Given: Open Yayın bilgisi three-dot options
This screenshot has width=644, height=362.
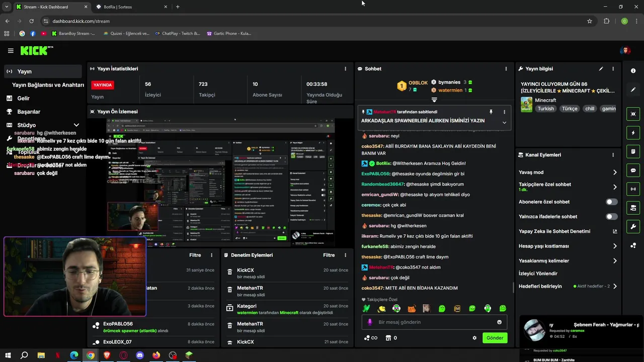Looking at the screenshot, I should pyautogui.click(x=613, y=69).
